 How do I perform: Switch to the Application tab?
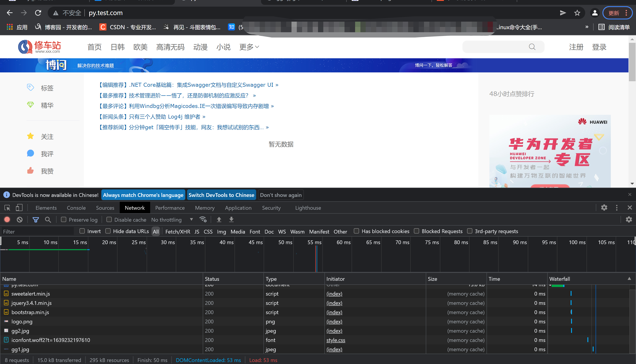click(x=238, y=208)
